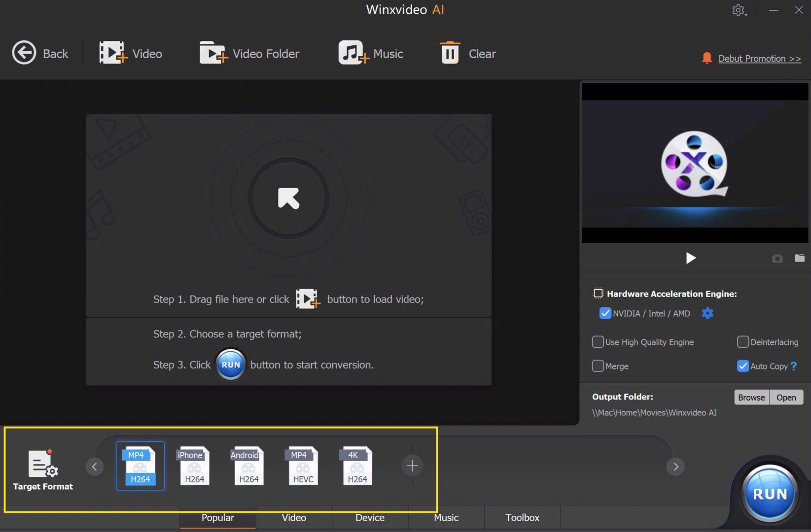Click the central drop-zone arrow circle
811x532 pixels.
coord(289,199)
